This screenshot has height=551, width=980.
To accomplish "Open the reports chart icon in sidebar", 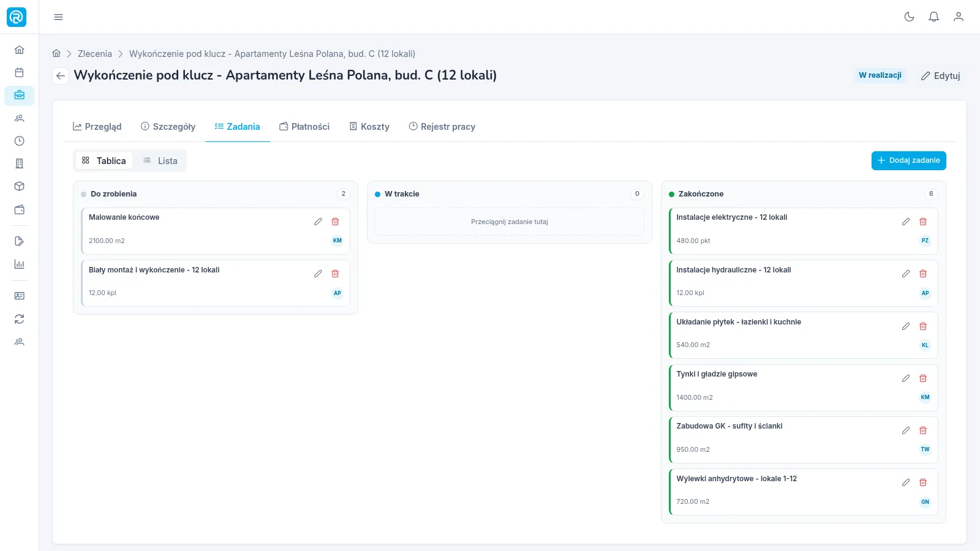I will 19,264.
